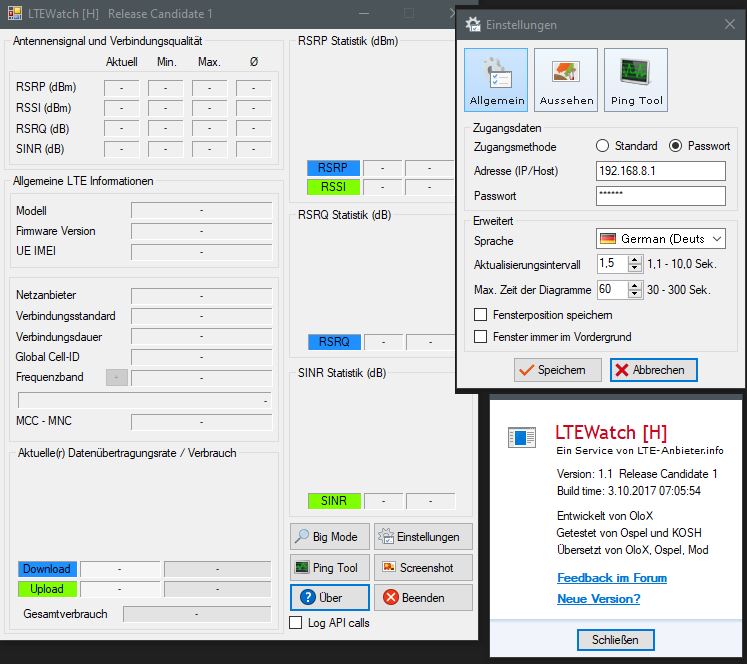
Task: Decrease Max. Zeit der Diagramme with down arrow
Action: tap(635, 293)
